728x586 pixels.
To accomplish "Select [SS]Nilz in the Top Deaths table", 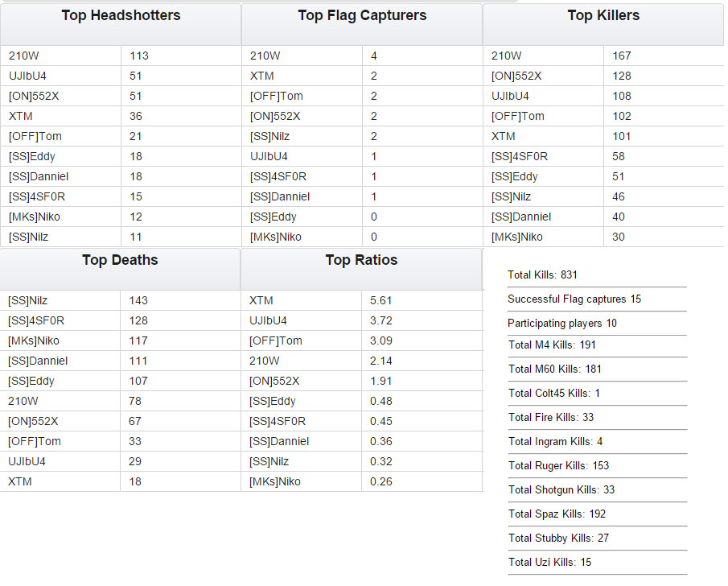I will tap(27, 301).
